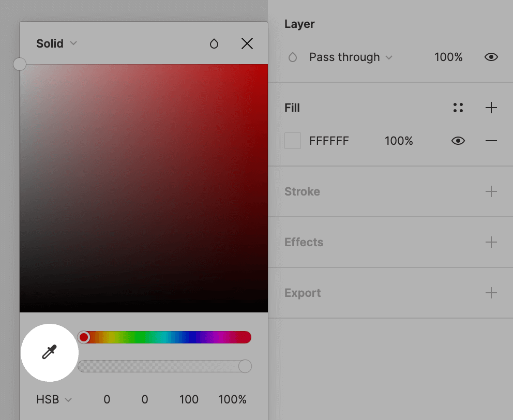Add an effect using the plus icon

click(x=491, y=242)
